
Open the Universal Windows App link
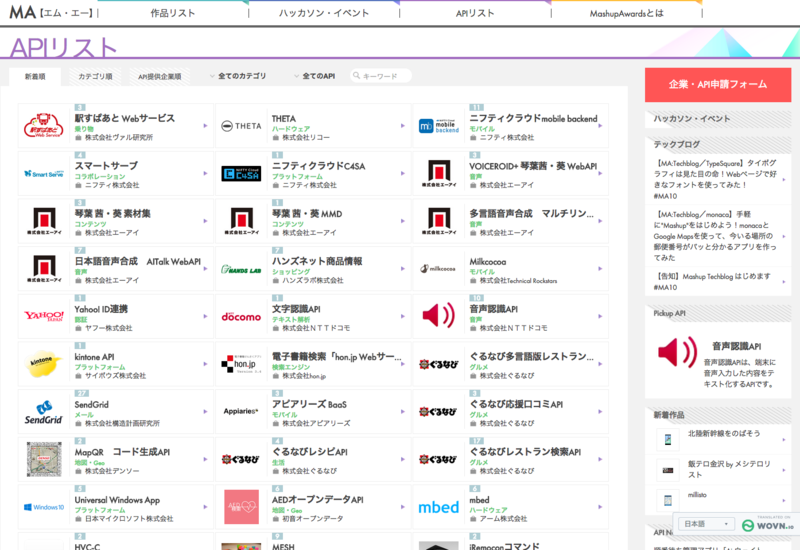click(x=117, y=500)
